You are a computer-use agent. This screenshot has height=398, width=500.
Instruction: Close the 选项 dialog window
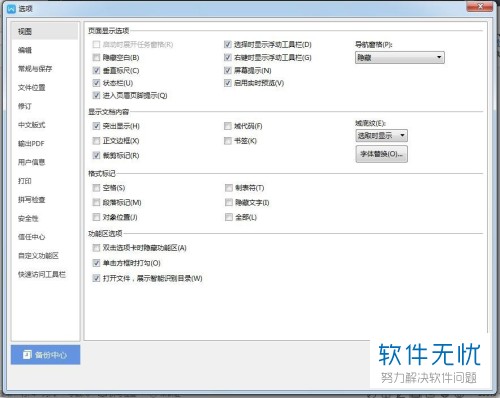480,6
